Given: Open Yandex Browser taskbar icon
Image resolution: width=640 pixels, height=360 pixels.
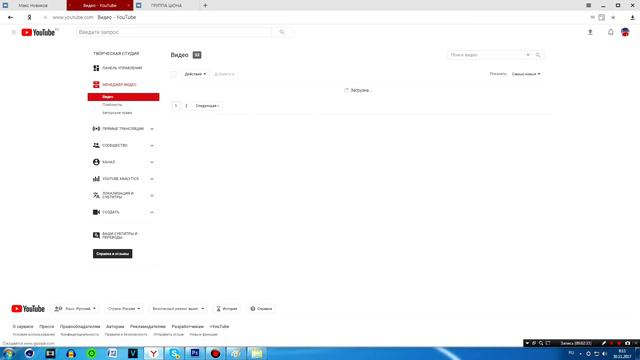Looking at the screenshot, I should (x=153, y=353).
